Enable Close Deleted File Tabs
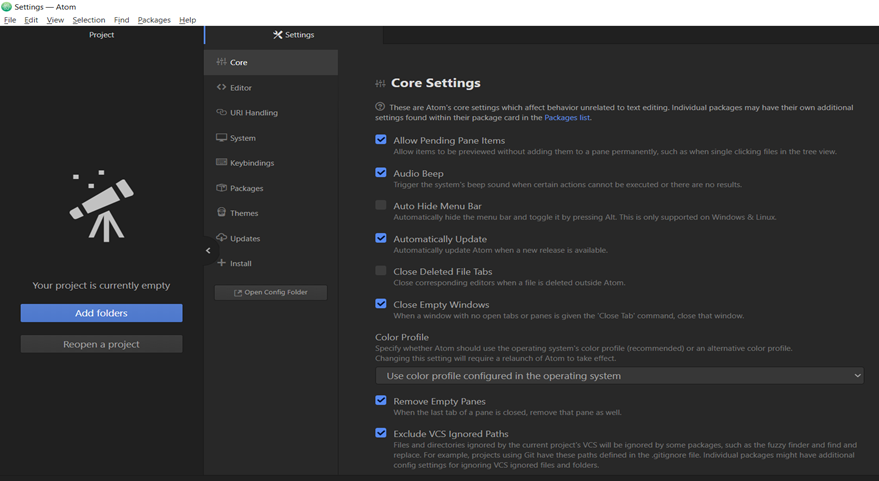The height and width of the screenshot is (481, 879). pyautogui.click(x=381, y=270)
